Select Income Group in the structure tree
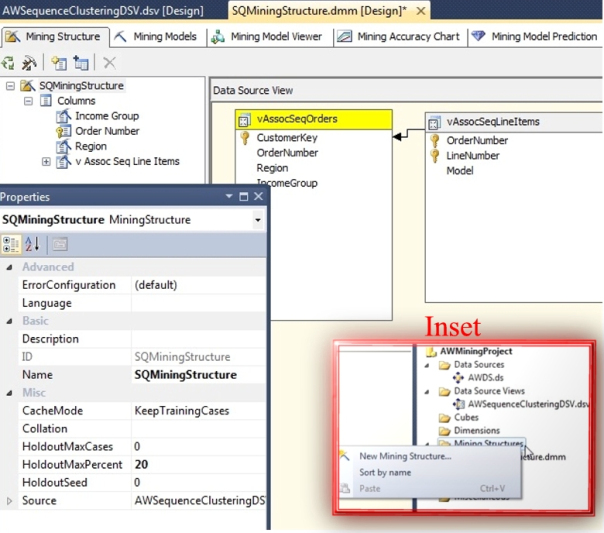Screen dimensions: 604x533 107,116
